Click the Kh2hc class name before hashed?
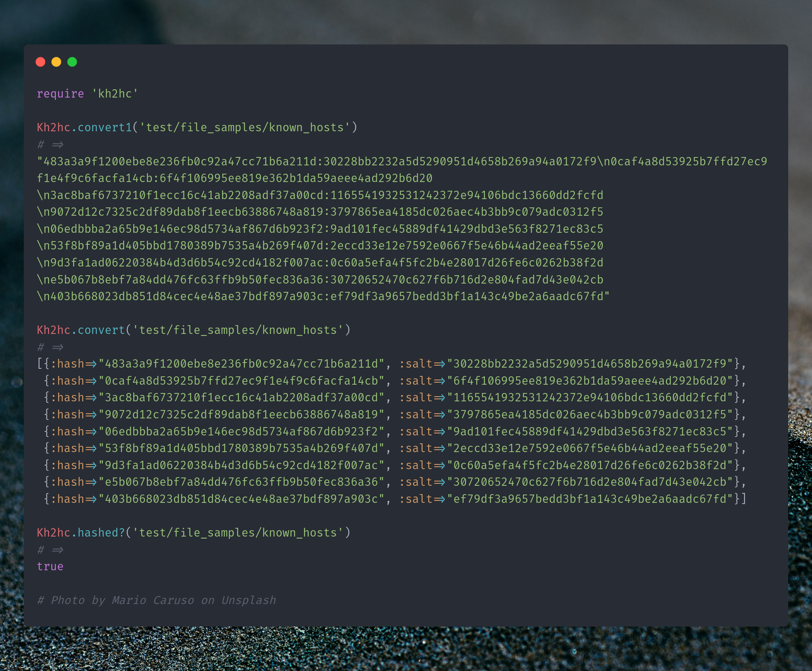 [x=54, y=533]
